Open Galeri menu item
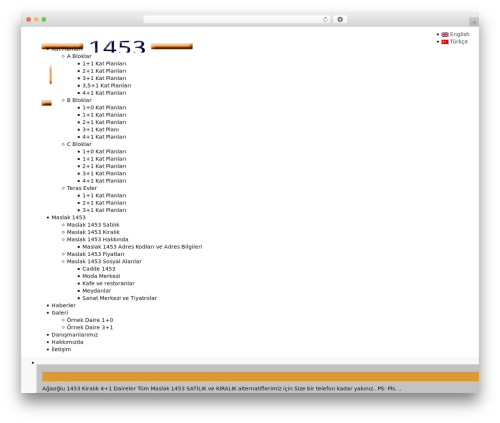Screen dimensions: 500x423 click(x=60, y=313)
